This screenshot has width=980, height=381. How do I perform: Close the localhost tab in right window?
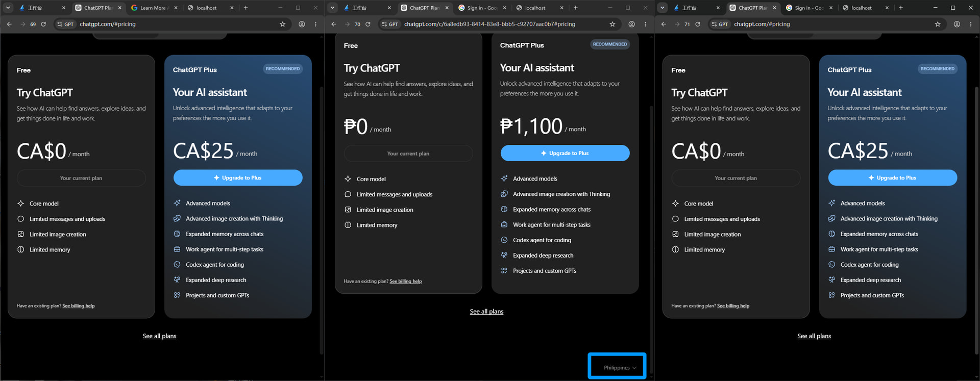tap(887, 8)
